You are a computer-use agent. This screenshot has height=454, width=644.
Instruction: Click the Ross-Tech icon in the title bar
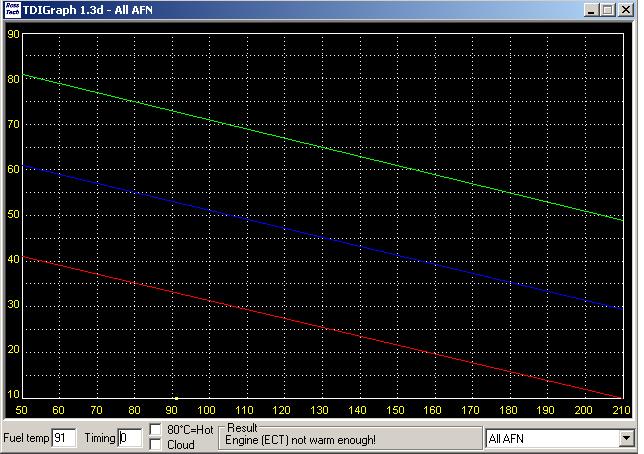pos(12,10)
